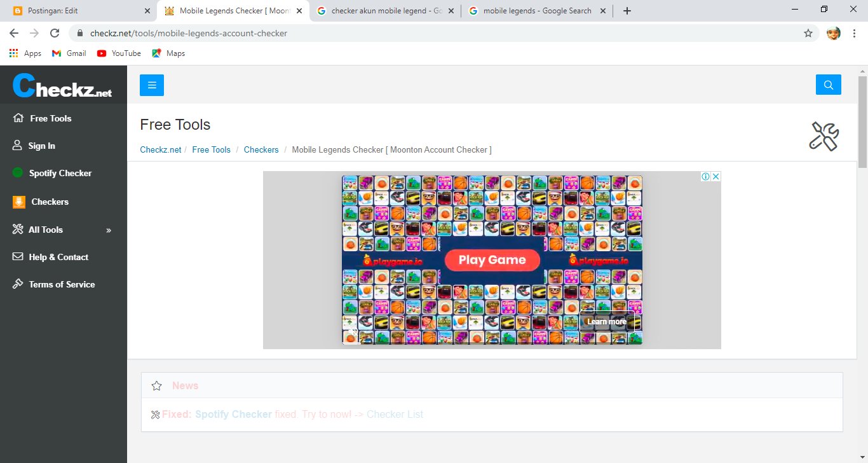Select the Mobile Legends Checker tab
Image resolution: width=868 pixels, height=463 pixels.
pos(234,11)
